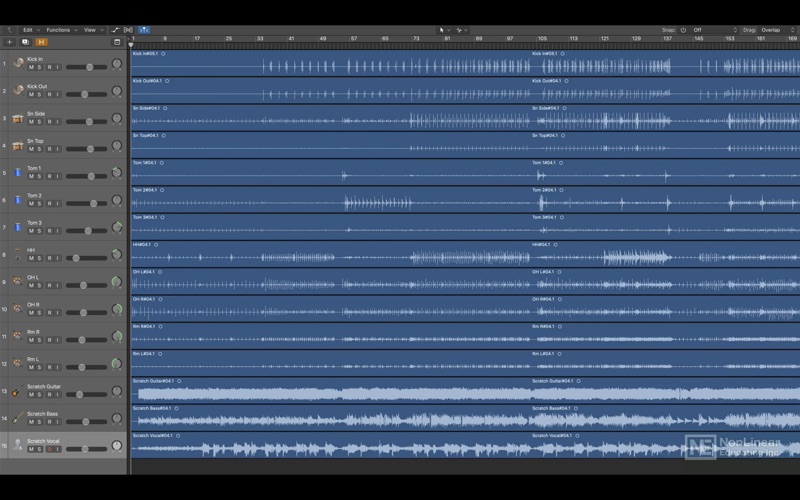Open the Functions menu
This screenshot has height=500, width=800.
[61, 30]
